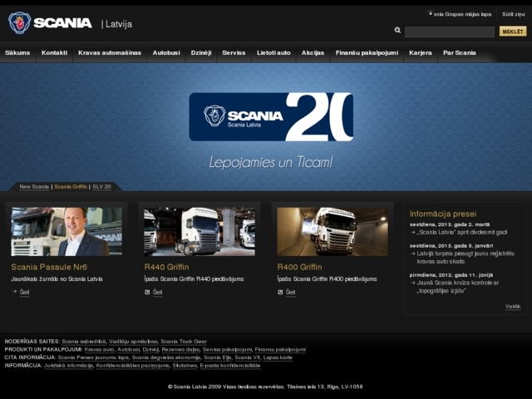
Task: Click the SCANIA wordmark in the header
Action: 63,23
